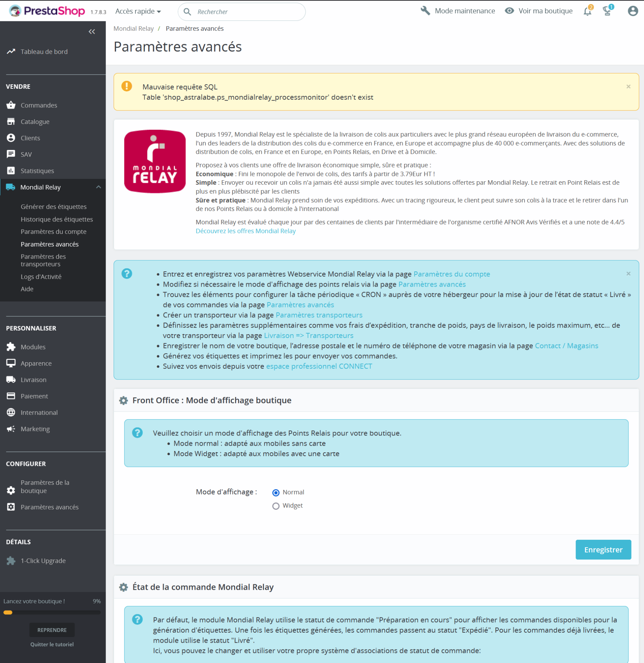Follow Découvrez les offres Mondial Relay link
The image size is (644, 663).
click(x=246, y=231)
